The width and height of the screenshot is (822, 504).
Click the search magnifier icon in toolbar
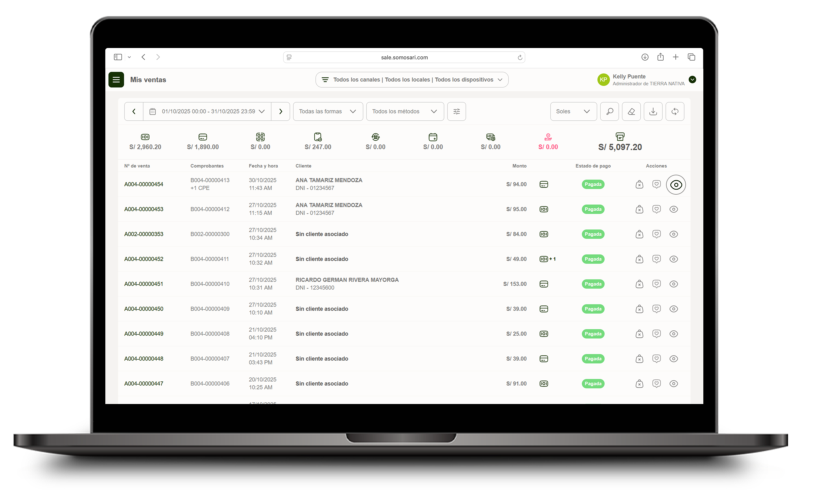click(609, 111)
